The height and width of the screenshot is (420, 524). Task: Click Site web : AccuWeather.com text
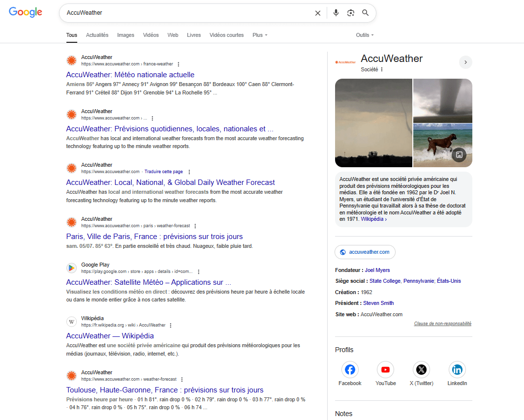369,314
